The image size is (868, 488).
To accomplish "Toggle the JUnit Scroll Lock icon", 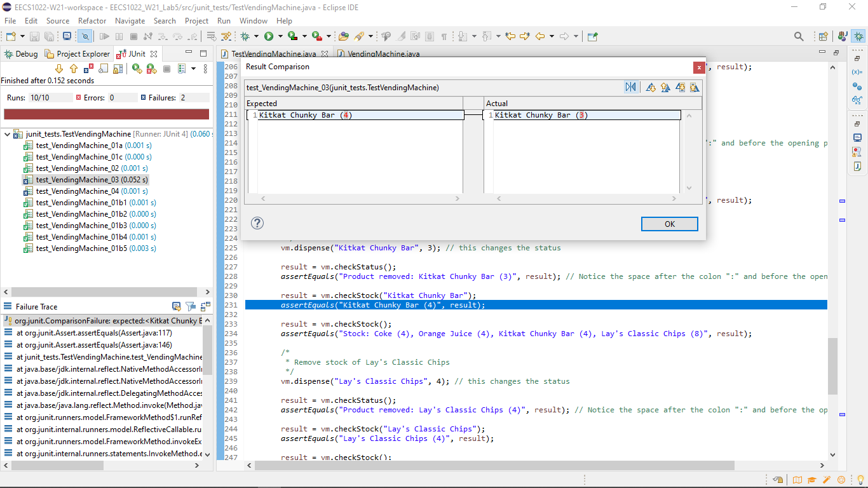I will 118,69.
